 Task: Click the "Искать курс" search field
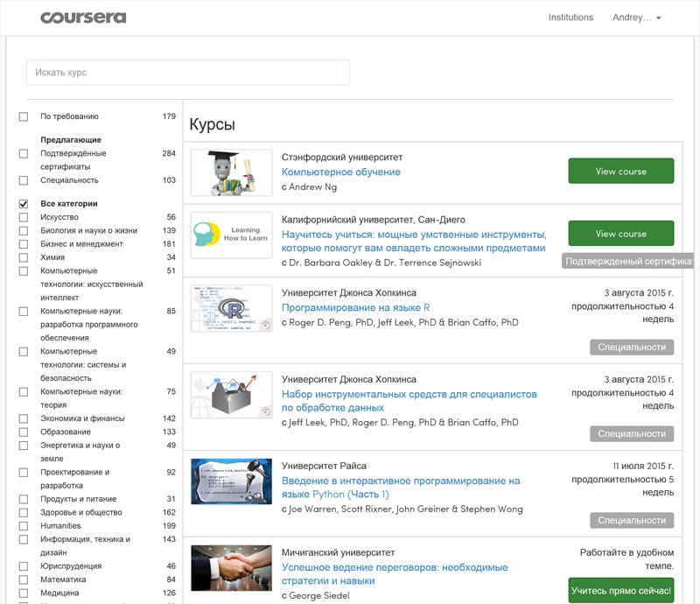tap(187, 73)
